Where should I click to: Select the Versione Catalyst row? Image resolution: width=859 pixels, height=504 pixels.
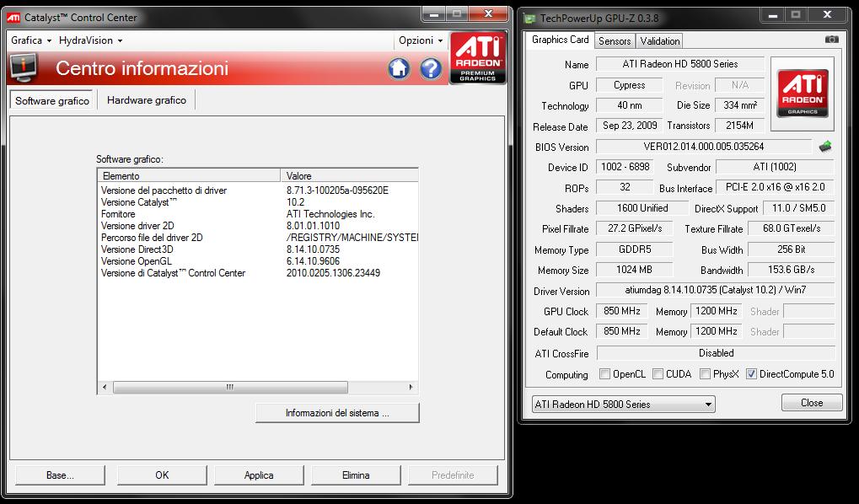click(x=258, y=202)
